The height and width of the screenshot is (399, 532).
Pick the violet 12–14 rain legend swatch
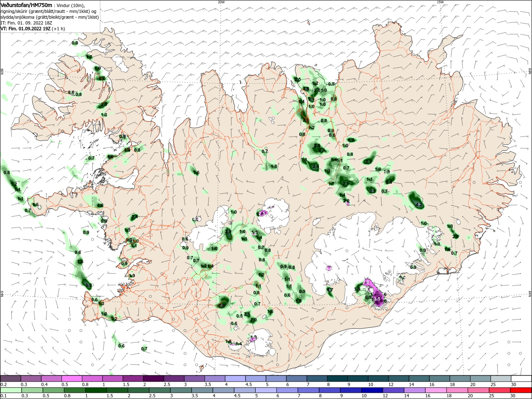[394, 390]
